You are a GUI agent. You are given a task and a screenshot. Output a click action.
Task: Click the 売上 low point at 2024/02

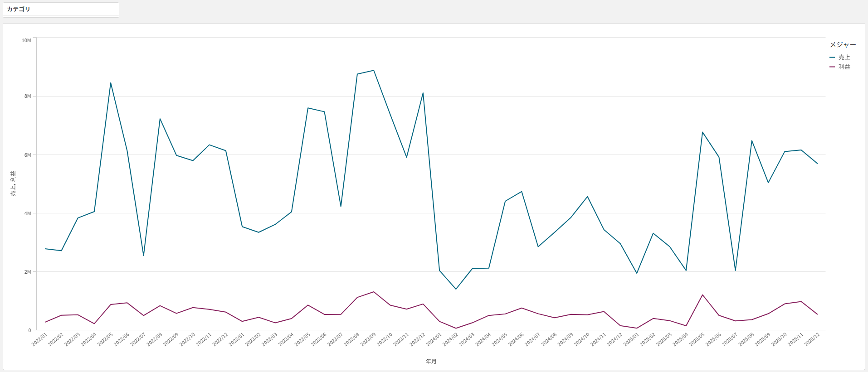pos(456,289)
